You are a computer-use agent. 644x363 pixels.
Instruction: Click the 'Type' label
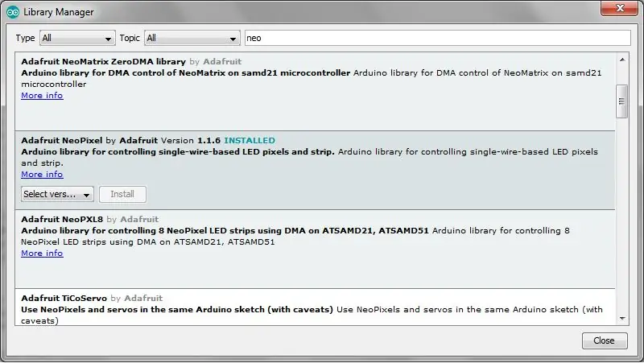point(25,38)
